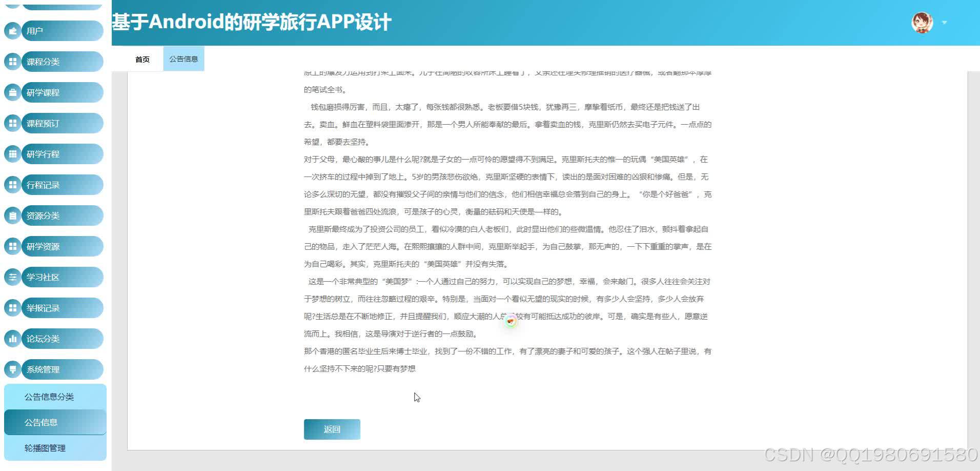Click the 返回 button below the article
This screenshot has height=471, width=980.
click(x=332, y=429)
